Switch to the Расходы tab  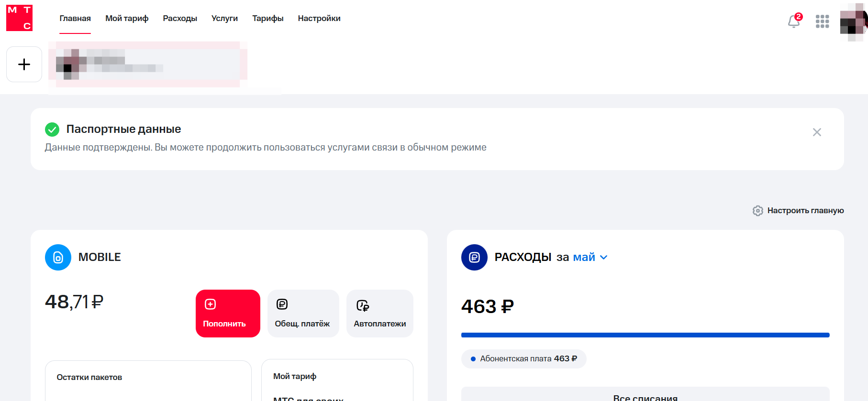pos(180,18)
